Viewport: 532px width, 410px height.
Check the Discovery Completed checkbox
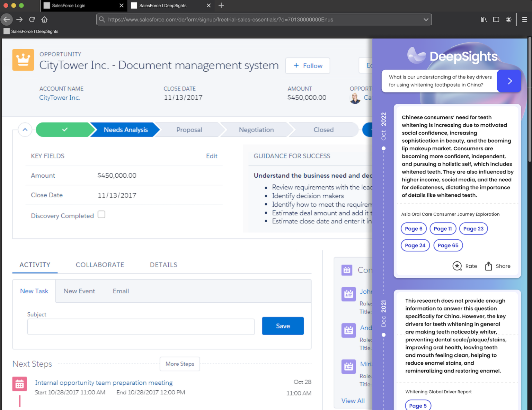click(101, 214)
